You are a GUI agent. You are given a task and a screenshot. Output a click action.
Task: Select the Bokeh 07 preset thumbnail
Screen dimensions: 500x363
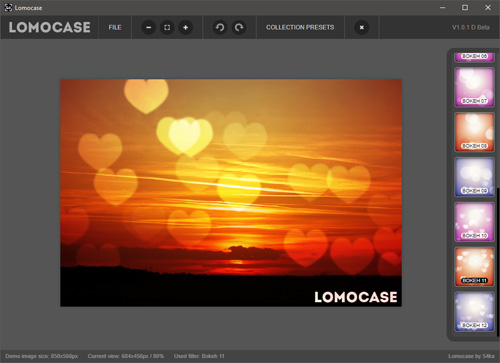click(474, 87)
